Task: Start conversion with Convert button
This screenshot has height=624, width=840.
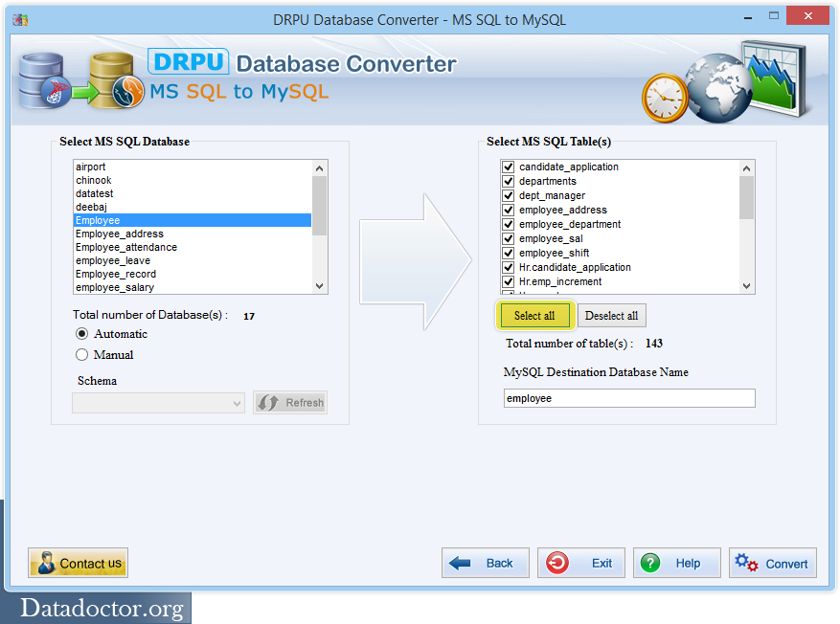Action: pyautogui.click(x=773, y=563)
